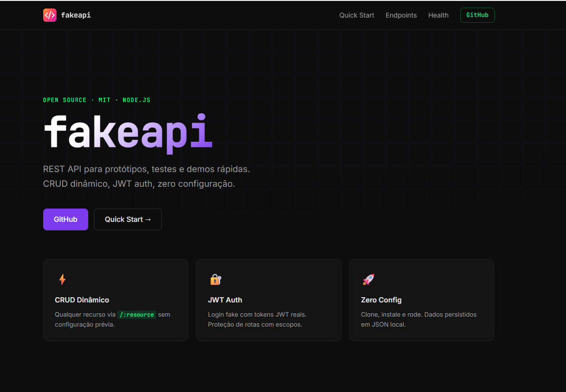Screen dimensions: 566x392
Task: Go to Endpoints in the navigation bar
Action: tap(401, 15)
